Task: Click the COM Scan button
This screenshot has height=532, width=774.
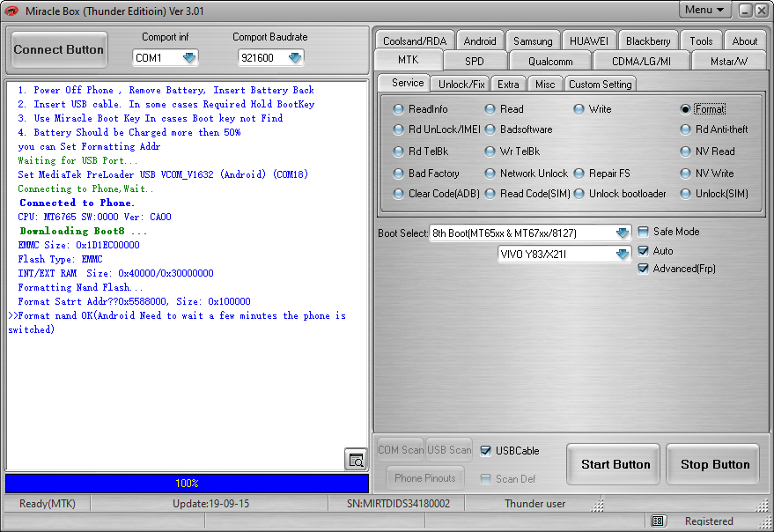Action: click(401, 449)
